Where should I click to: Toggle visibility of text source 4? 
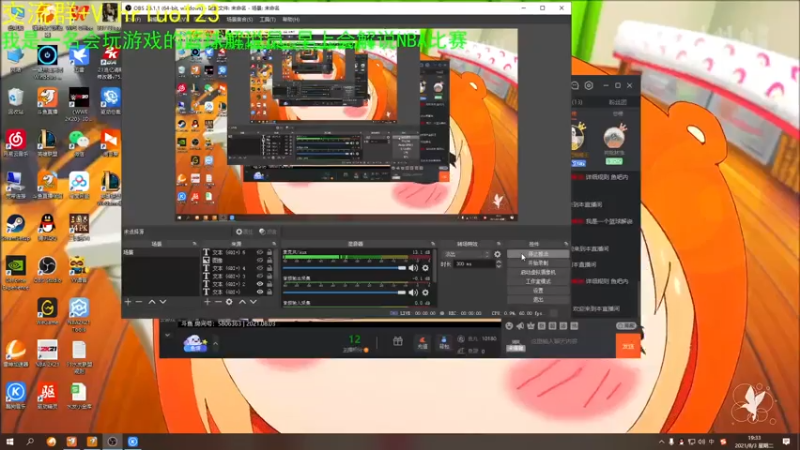pos(260,268)
